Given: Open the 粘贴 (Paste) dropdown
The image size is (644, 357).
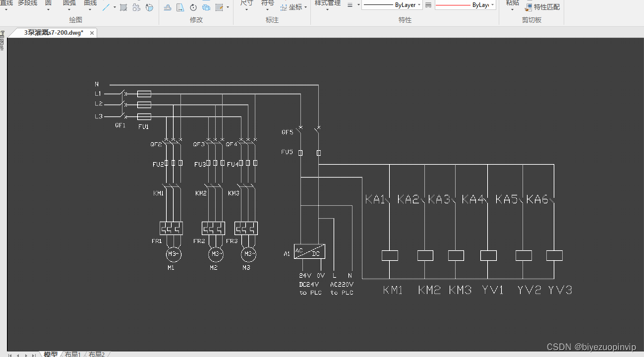Looking at the screenshot, I should [x=512, y=10].
